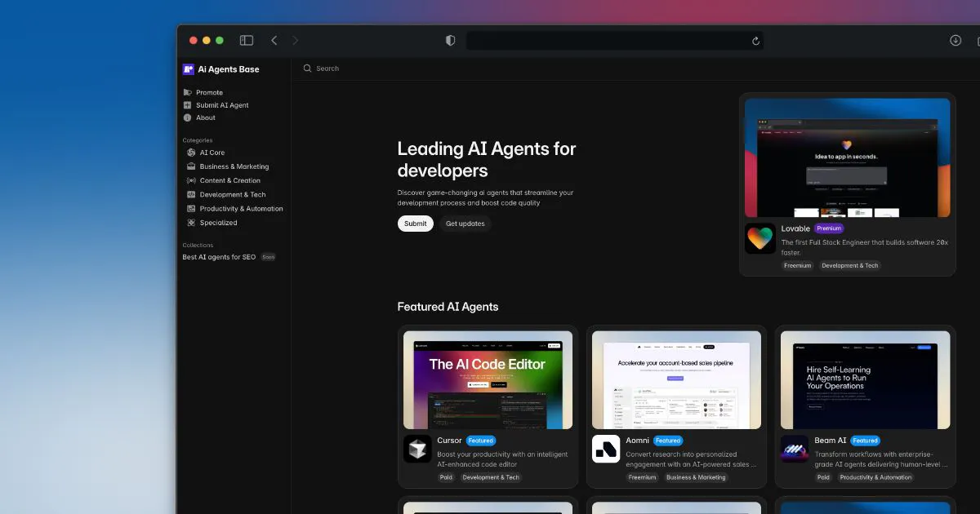Select the Business & Marketing category
This screenshot has height=514, width=980.
tap(234, 166)
